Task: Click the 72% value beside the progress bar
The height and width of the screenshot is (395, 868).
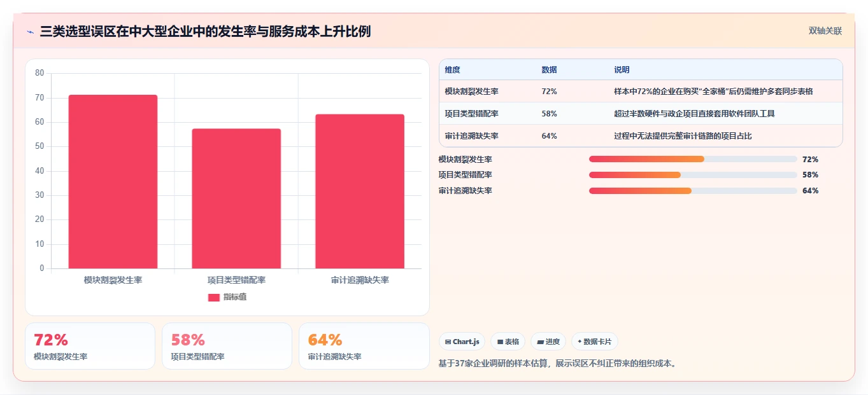Action: pos(810,159)
